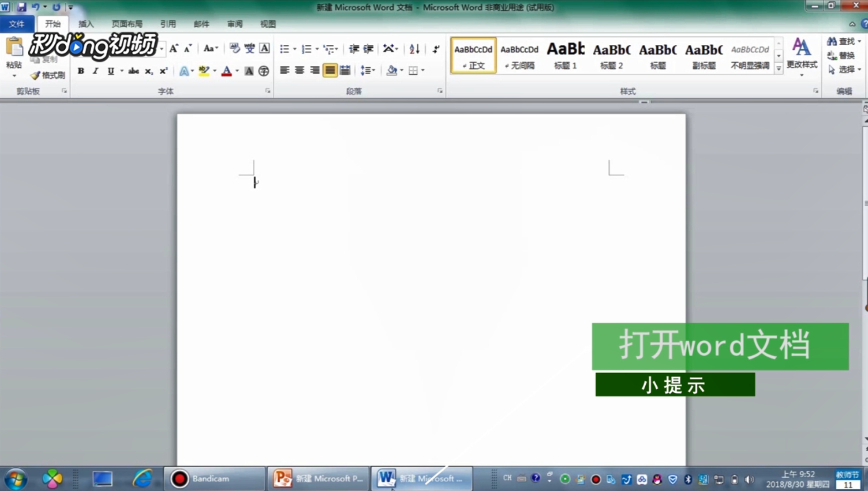Apply the Heading 2 (标题 2) style
Screen dimensions: 868x491
(x=612, y=55)
